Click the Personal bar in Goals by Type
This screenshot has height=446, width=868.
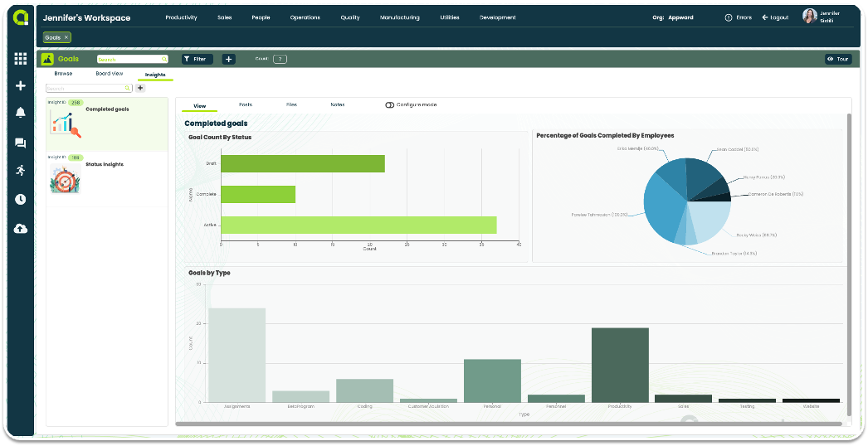(x=492, y=381)
